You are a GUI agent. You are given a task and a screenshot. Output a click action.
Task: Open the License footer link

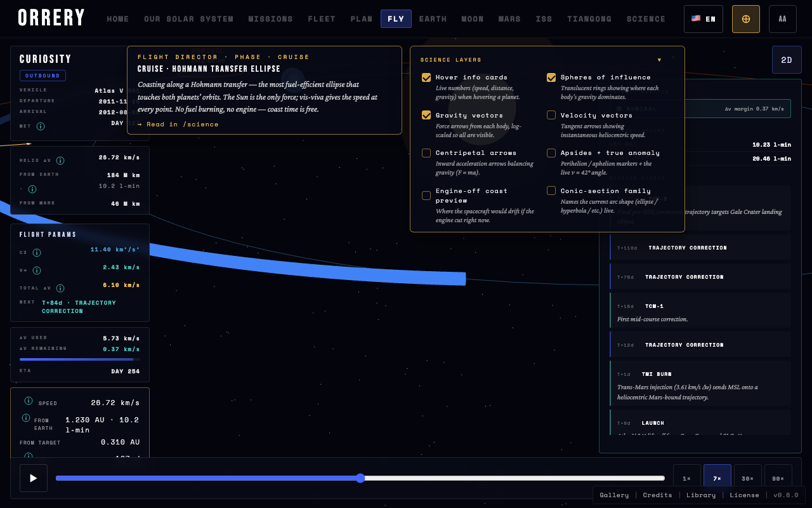click(x=744, y=495)
